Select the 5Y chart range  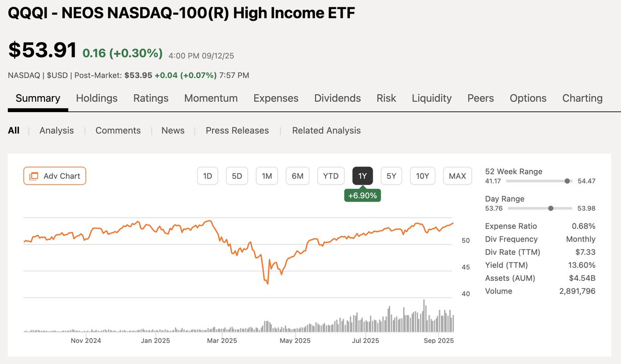391,176
